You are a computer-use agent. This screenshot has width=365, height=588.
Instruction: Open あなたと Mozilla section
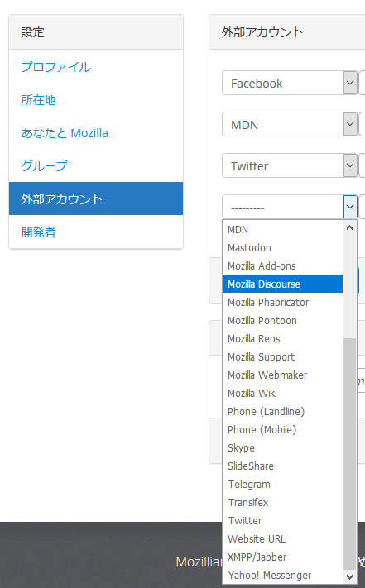(x=65, y=133)
